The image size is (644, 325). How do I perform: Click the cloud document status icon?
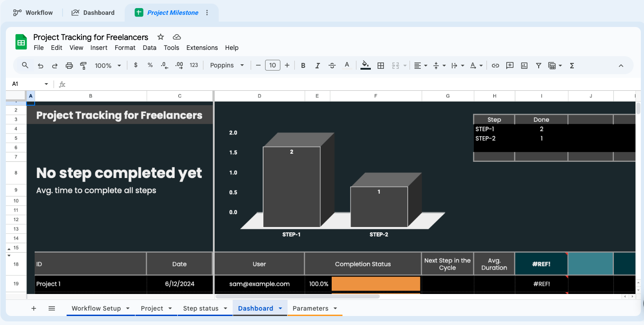click(x=177, y=37)
